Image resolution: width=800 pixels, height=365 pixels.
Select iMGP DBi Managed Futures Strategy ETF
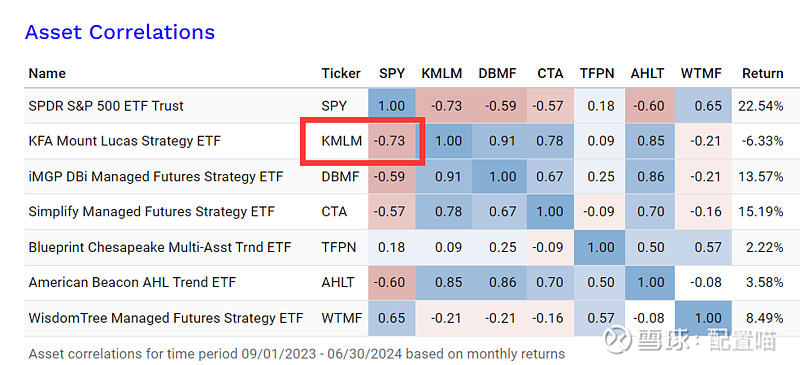(156, 177)
